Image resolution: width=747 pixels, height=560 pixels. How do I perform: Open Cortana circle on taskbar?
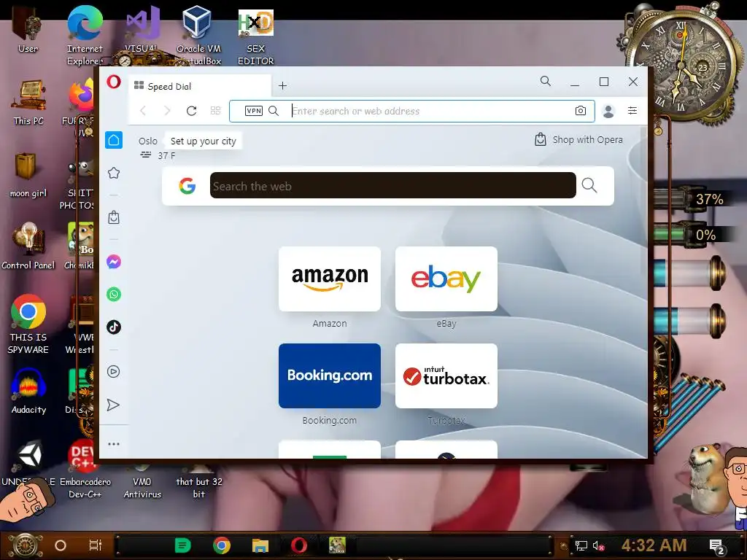click(x=61, y=545)
